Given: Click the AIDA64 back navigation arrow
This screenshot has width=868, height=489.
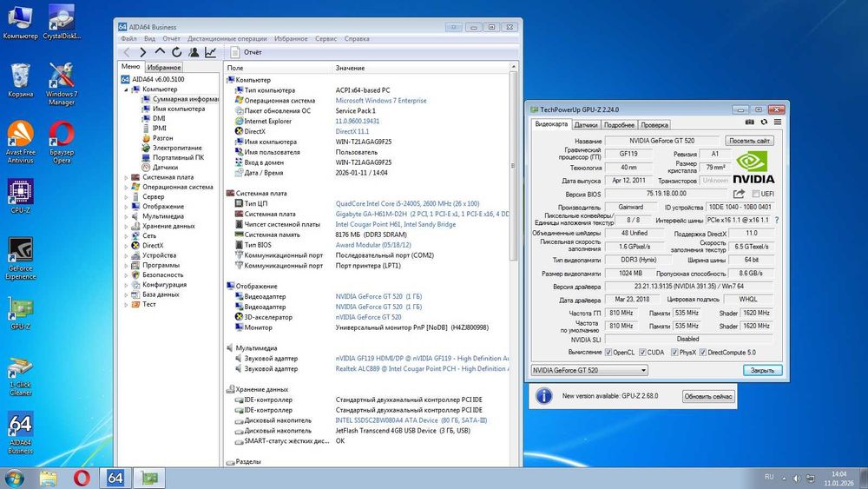Looking at the screenshot, I should tap(127, 52).
